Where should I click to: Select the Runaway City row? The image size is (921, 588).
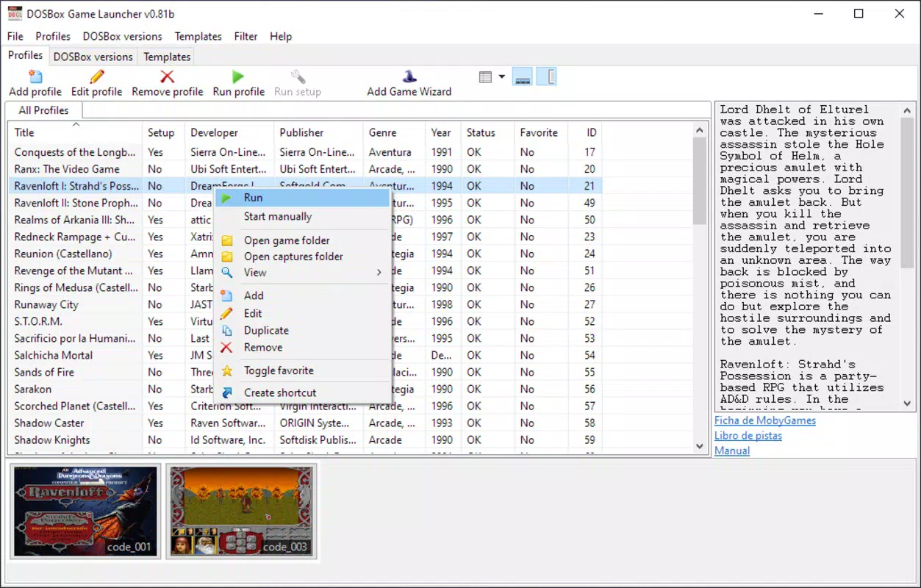point(305,304)
